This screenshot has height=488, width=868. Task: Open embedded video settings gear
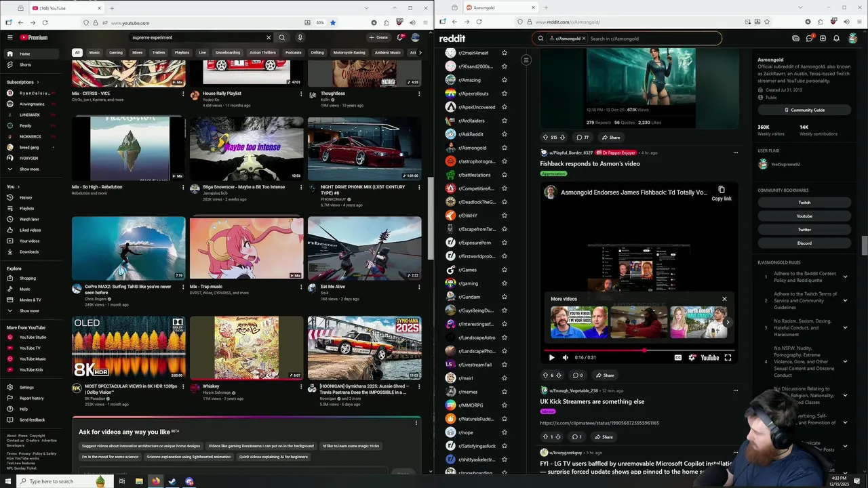coord(692,357)
